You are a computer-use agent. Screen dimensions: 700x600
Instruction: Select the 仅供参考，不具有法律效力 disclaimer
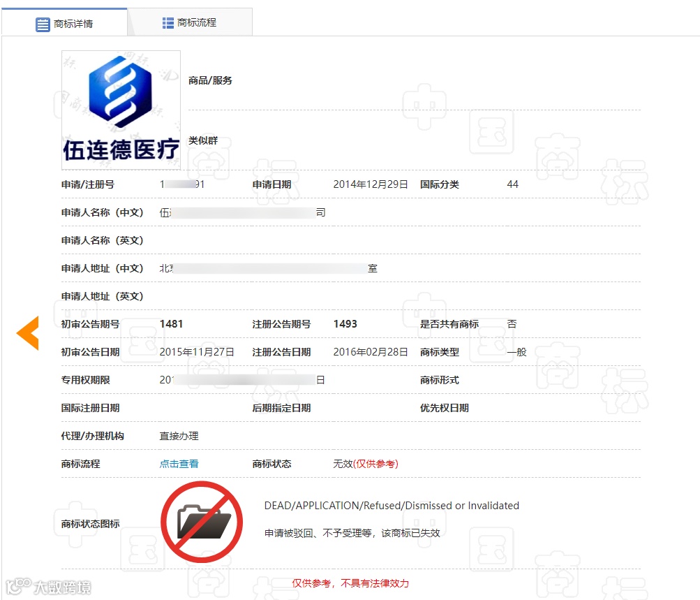tap(350, 583)
